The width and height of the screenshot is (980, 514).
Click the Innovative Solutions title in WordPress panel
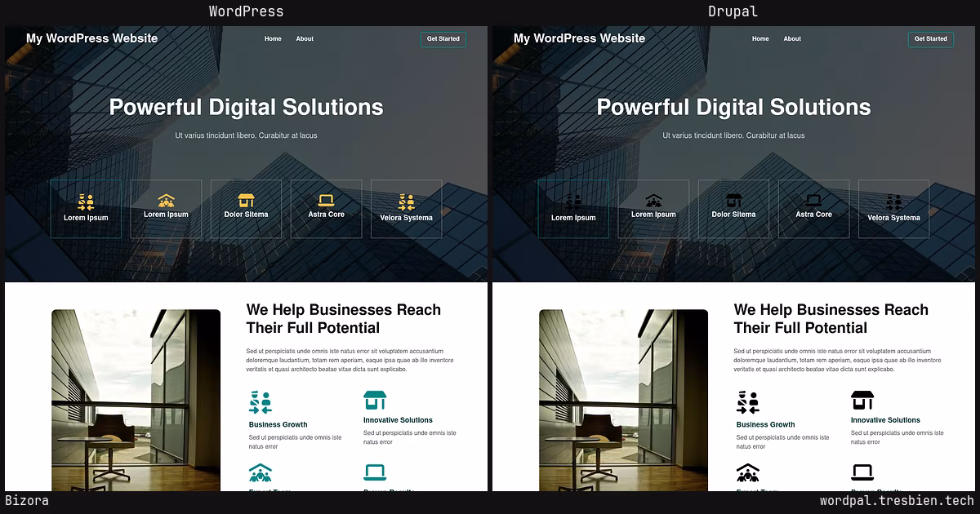click(x=398, y=420)
